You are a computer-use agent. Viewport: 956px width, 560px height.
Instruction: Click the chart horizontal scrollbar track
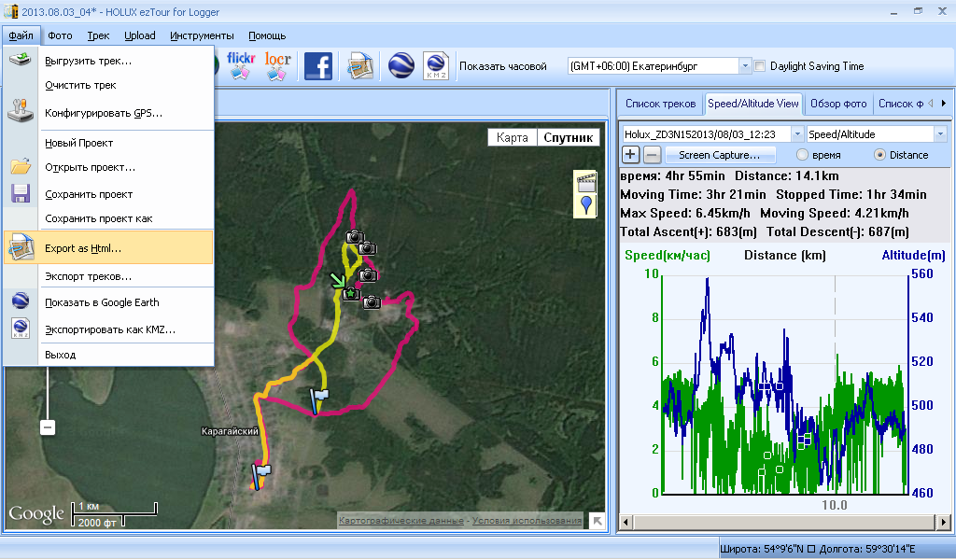click(x=784, y=522)
